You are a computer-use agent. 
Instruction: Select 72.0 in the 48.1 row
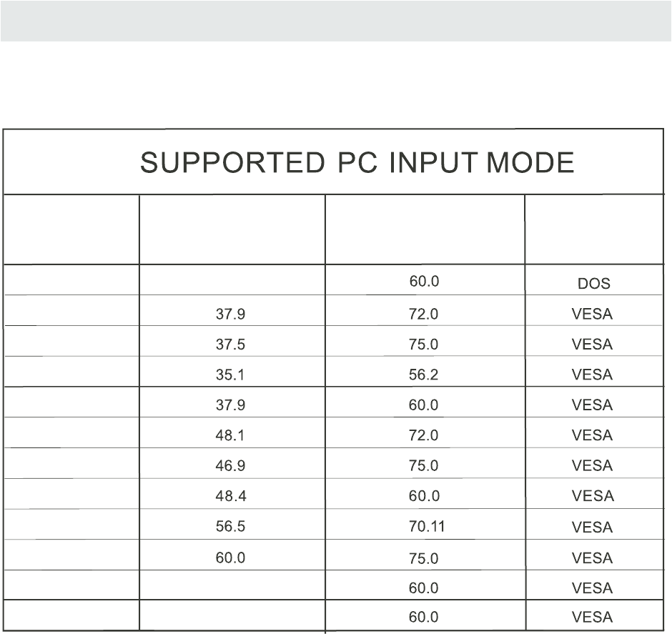click(x=423, y=435)
